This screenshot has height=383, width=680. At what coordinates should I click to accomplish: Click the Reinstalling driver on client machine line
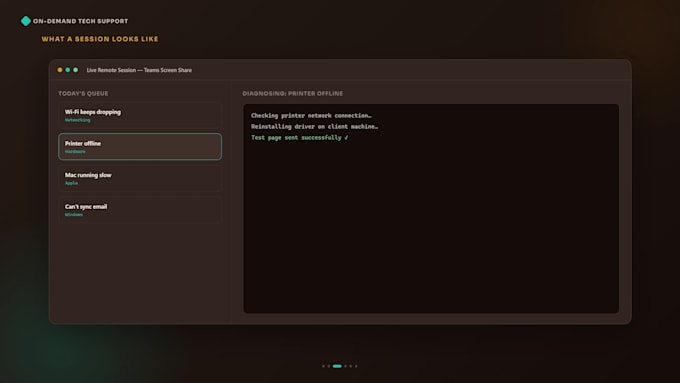point(314,127)
